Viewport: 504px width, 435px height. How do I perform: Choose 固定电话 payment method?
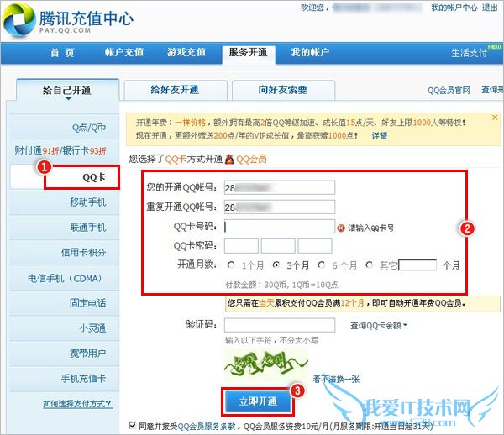pyautogui.click(x=65, y=303)
